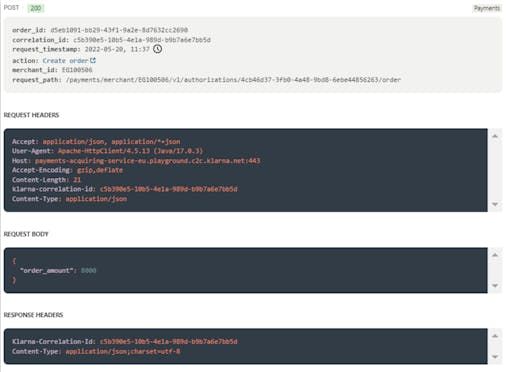Click up arrow in Response Headers scrollbar
506x372 pixels.
click(x=495, y=336)
